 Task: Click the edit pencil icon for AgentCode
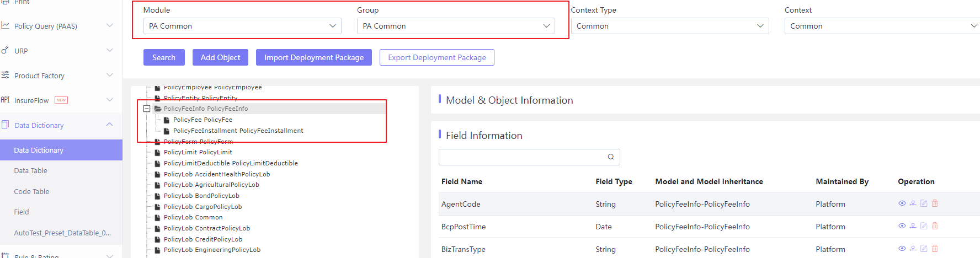pos(924,203)
